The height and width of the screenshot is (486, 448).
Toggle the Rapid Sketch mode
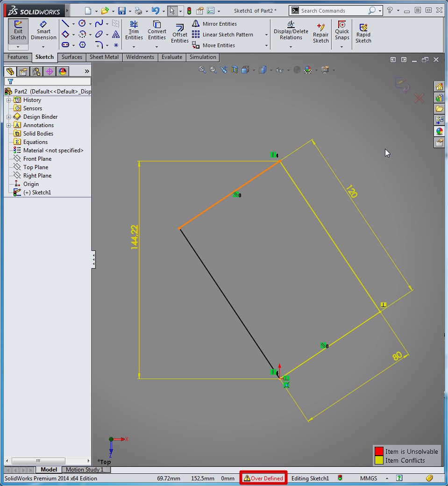point(363,34)
